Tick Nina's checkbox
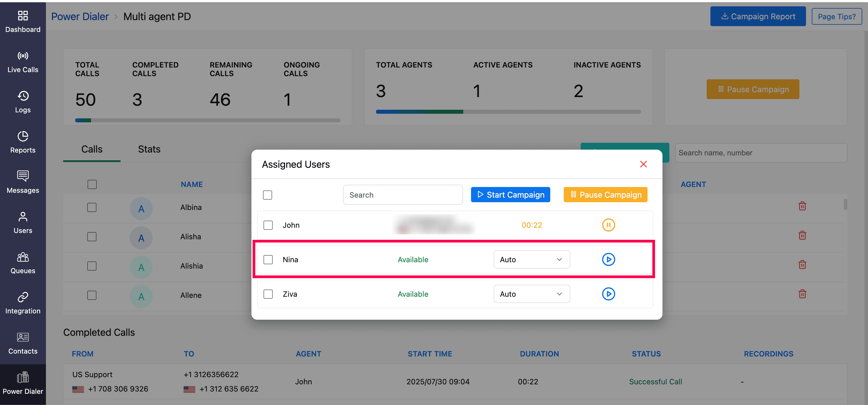This screenshot has width=868, height=405. [268, 259]
